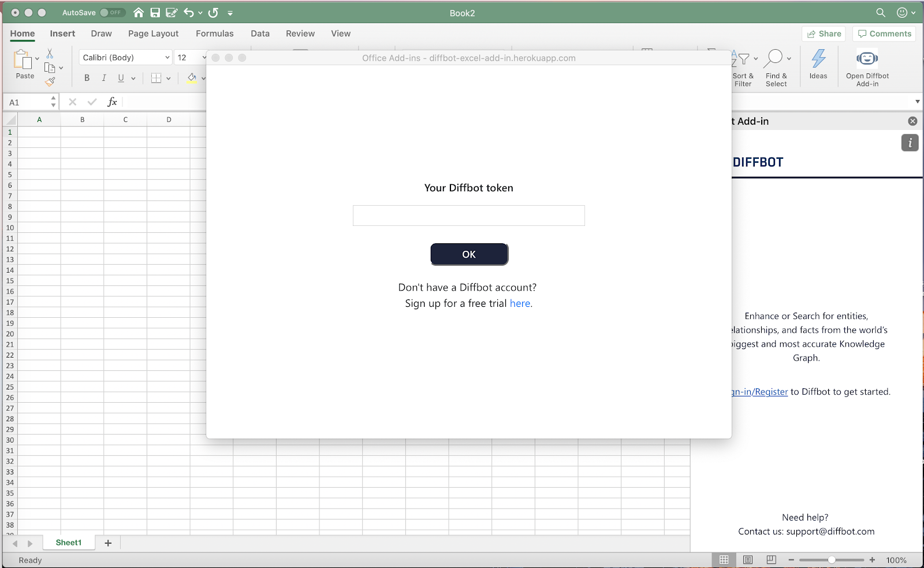
Task: Click the Home icon in title bar
Action: click(x=139, y=12)
